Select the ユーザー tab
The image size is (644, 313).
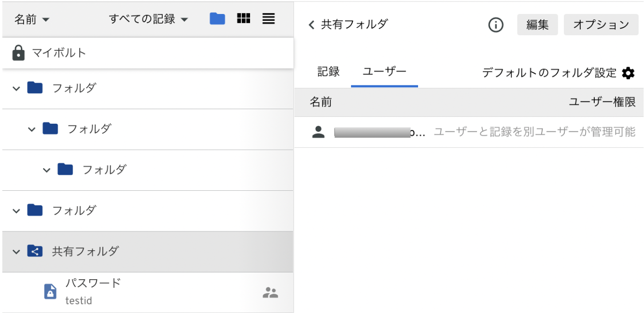[384, 71]
